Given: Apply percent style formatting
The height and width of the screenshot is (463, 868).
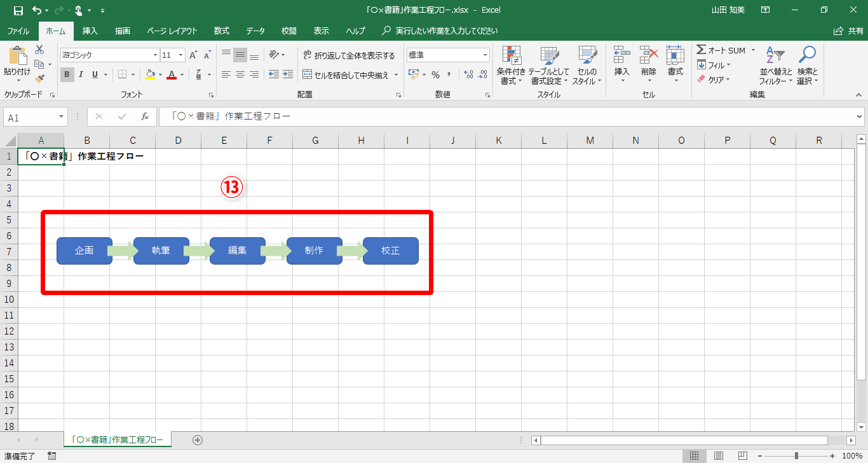Looking at the screenshot, I should pyautogui.click(x=436, y=74).
